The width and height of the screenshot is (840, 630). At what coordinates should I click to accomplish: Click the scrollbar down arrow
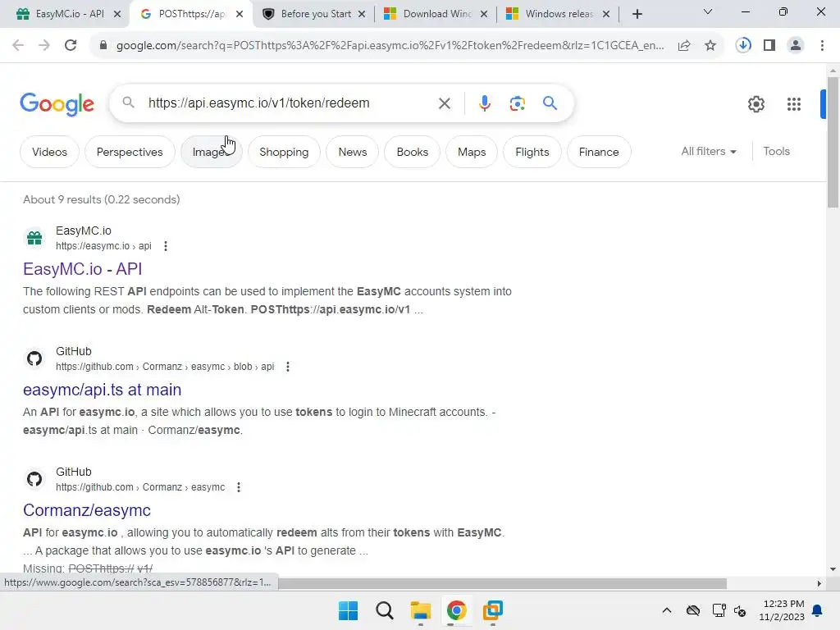833,569
